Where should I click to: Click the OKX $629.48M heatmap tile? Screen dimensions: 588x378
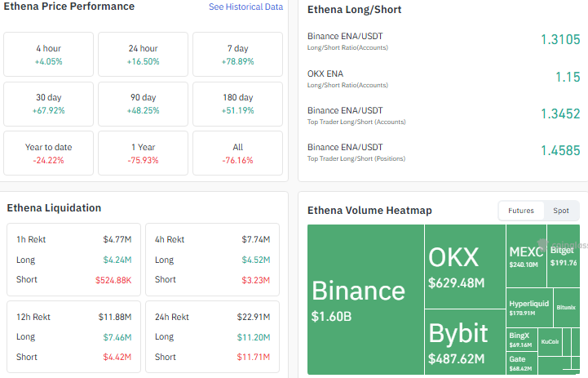[x=465, y=266]
